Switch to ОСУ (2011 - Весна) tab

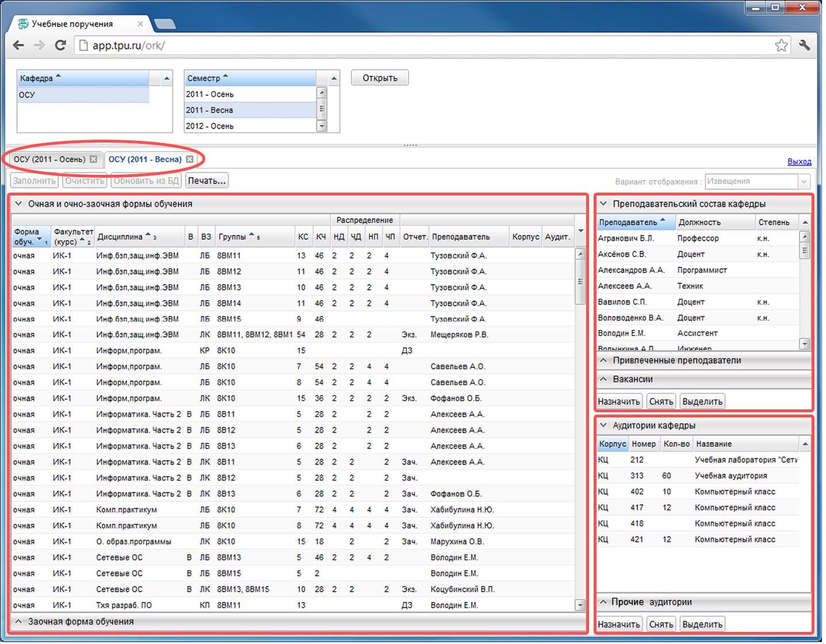(x=145, y=159)
